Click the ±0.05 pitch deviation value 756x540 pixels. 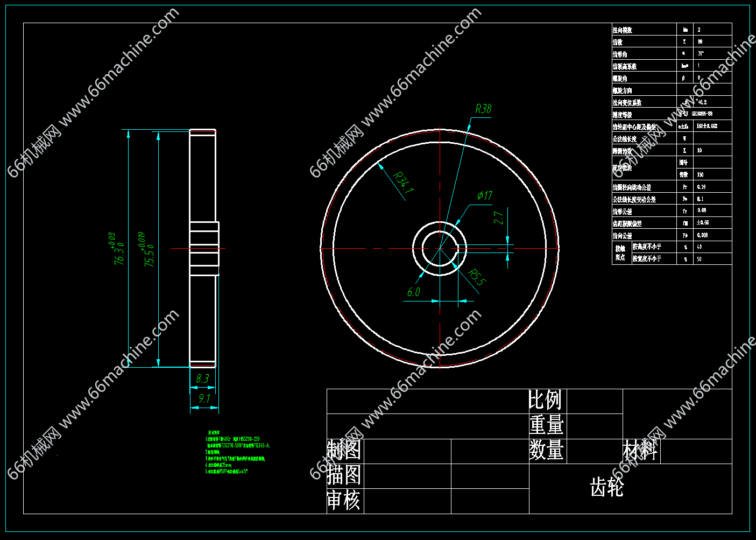pos(703,222)
